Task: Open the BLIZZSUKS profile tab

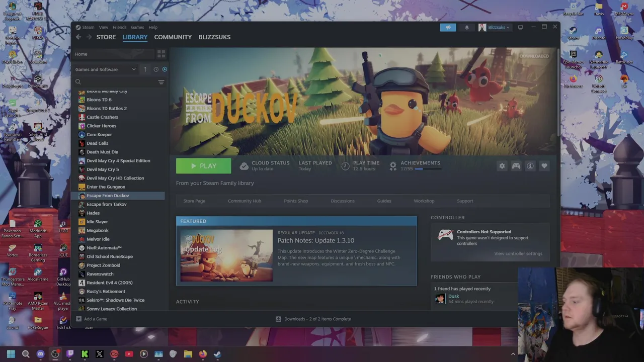Action: click(214, 37)
